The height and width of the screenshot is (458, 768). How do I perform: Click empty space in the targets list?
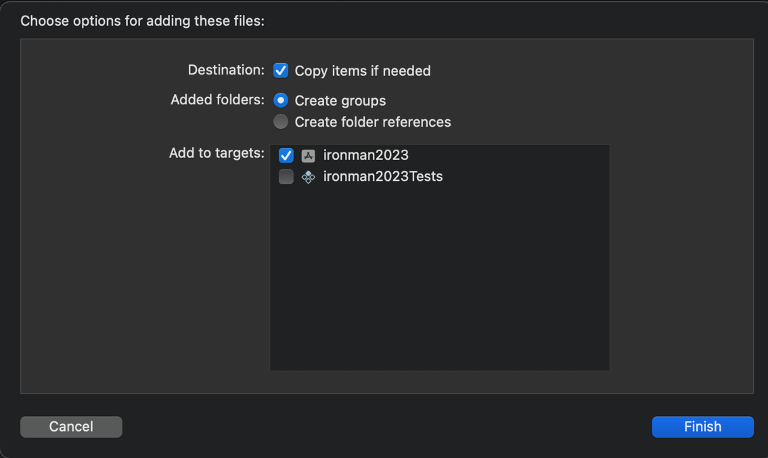[x=440, y=280]
